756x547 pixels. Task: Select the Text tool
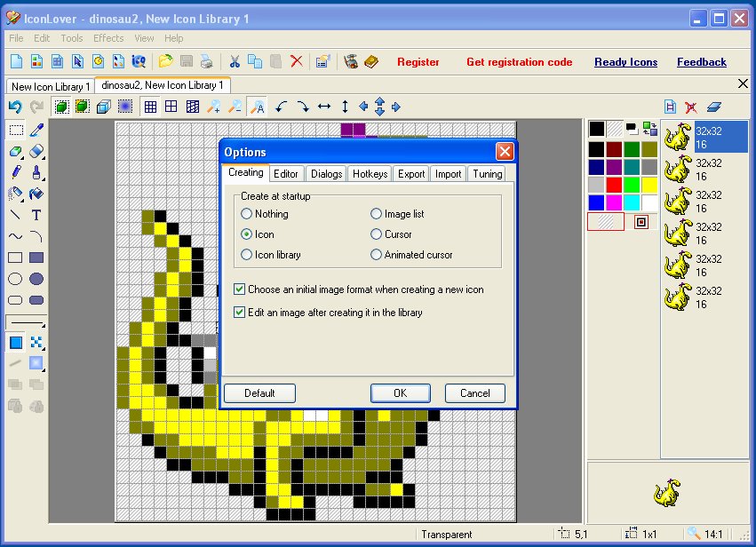[36, 215]
